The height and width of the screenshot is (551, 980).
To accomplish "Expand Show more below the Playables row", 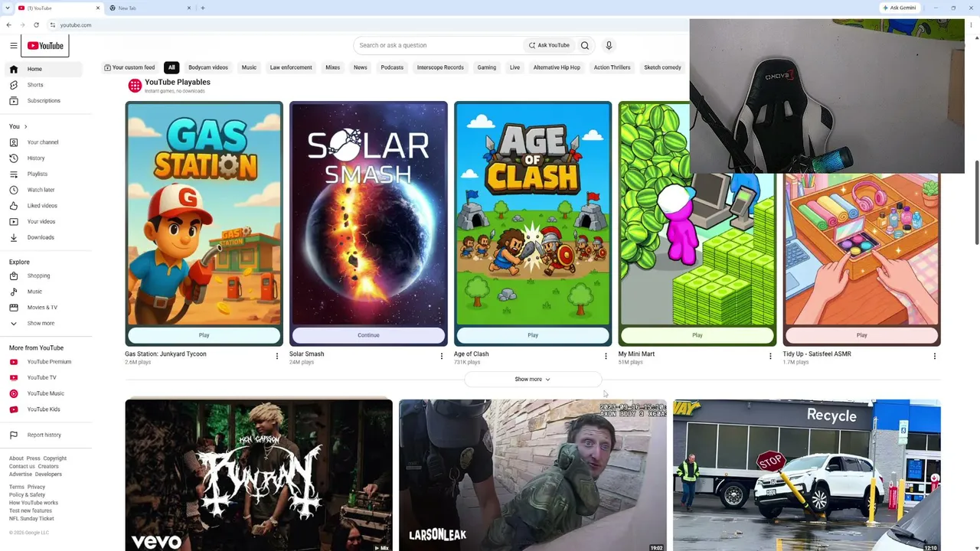I will point(532,380).
